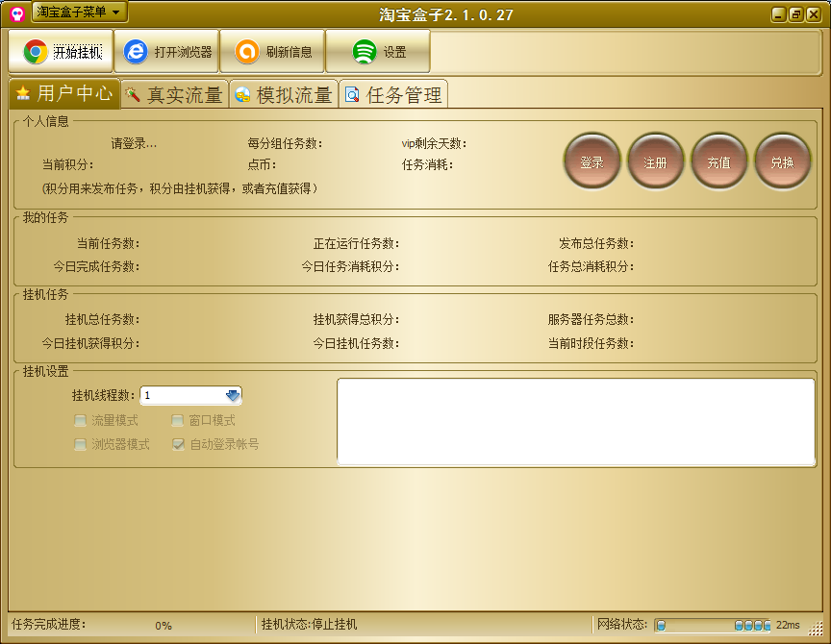Click the pink skull app icon

coord(16,13)
